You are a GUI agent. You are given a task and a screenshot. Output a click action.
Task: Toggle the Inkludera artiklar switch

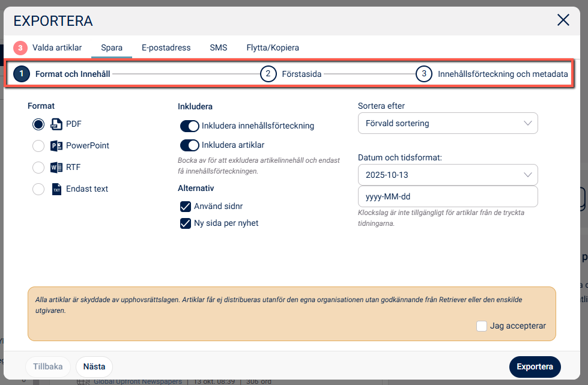tap(189, 145)
